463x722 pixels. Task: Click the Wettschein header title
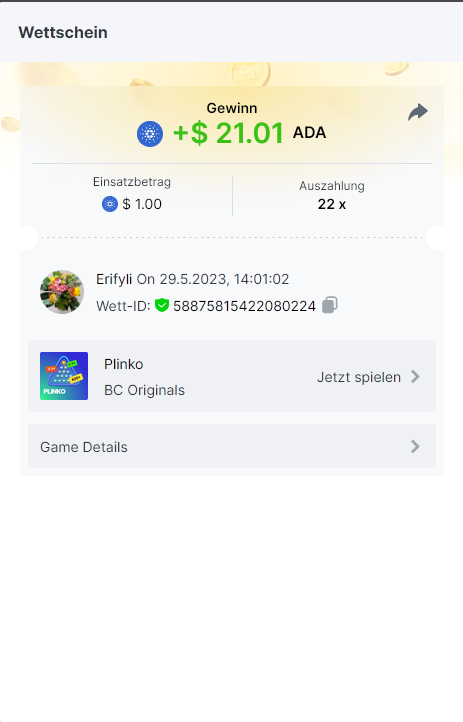(x=63, y=32)
